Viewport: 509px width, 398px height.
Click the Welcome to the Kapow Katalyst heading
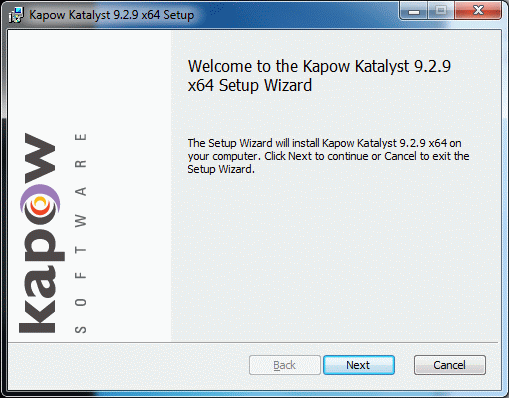pyautogui.click(x=319, y=75)
